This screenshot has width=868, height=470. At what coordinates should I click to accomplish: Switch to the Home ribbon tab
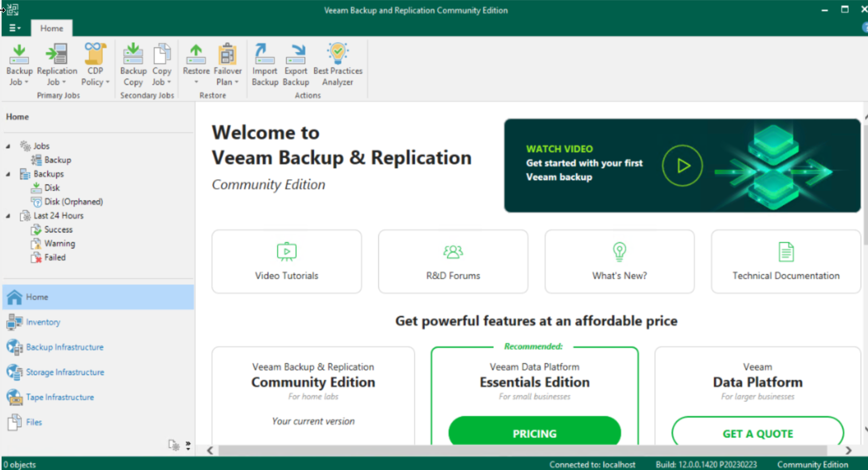52,28
